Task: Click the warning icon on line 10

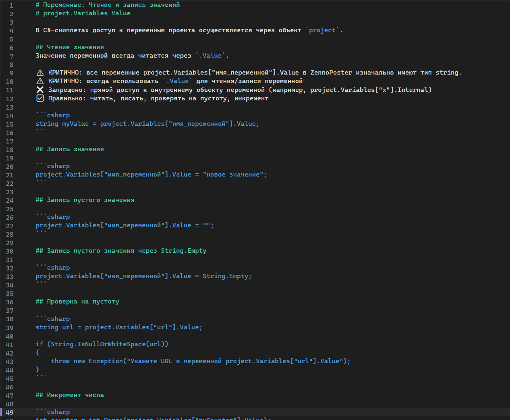Action: [x=40, y=81]
